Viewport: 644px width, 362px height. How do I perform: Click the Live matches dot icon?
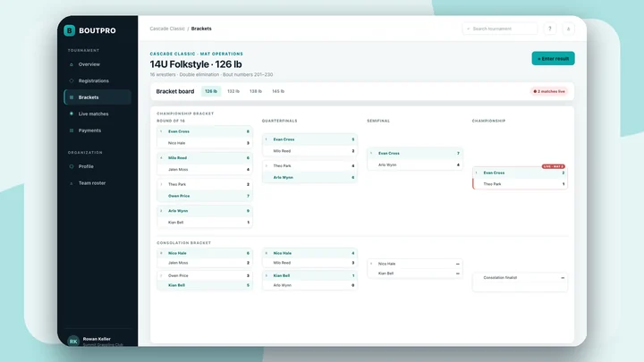tap(72, 114)
